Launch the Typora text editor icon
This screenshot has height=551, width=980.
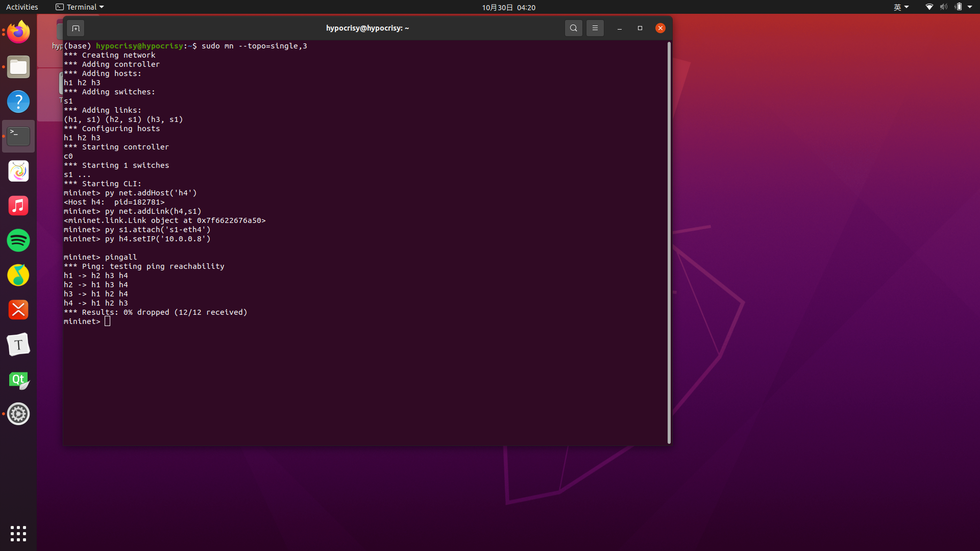[x=18, y=345]
